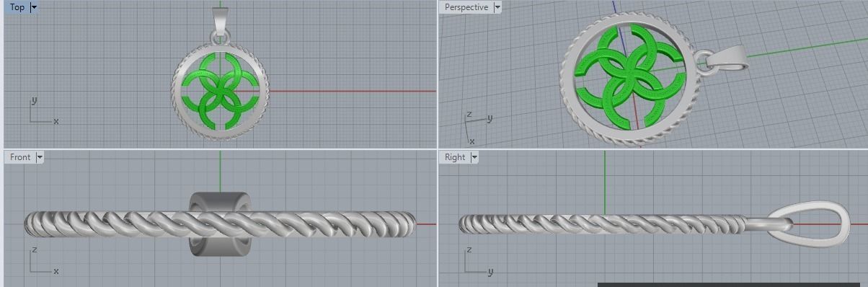This screenshot has height=287, width=868.
Task: Select the twisted rope ring in Front viewport
Action: tap(220, 224)
